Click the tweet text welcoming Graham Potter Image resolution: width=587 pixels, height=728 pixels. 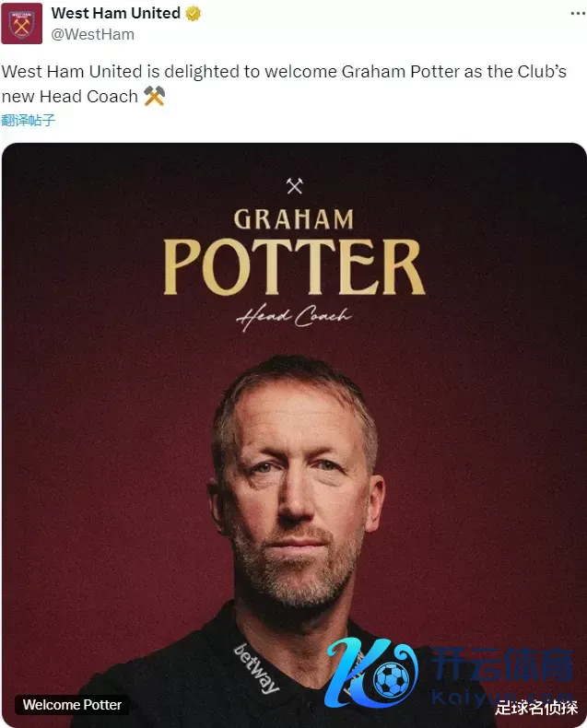(284, 84)
